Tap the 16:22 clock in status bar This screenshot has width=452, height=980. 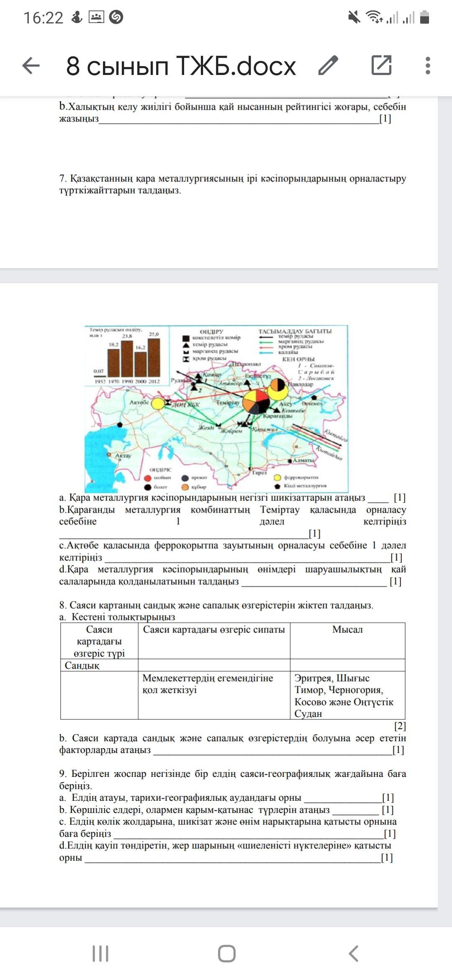click(x=43, y=18)
